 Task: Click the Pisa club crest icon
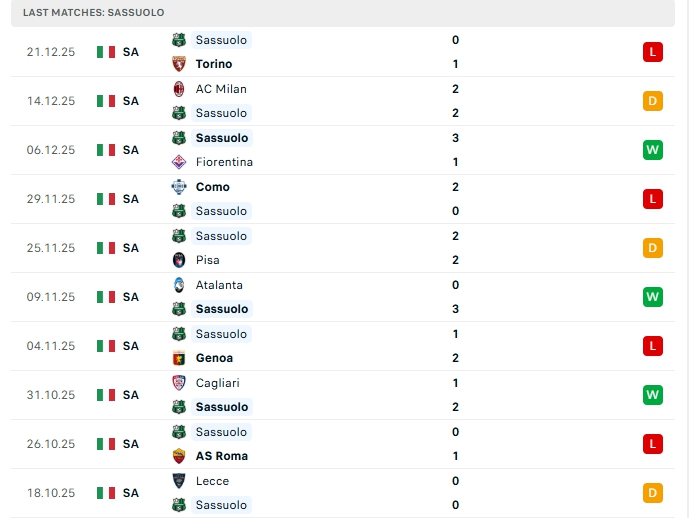[179, 260]
